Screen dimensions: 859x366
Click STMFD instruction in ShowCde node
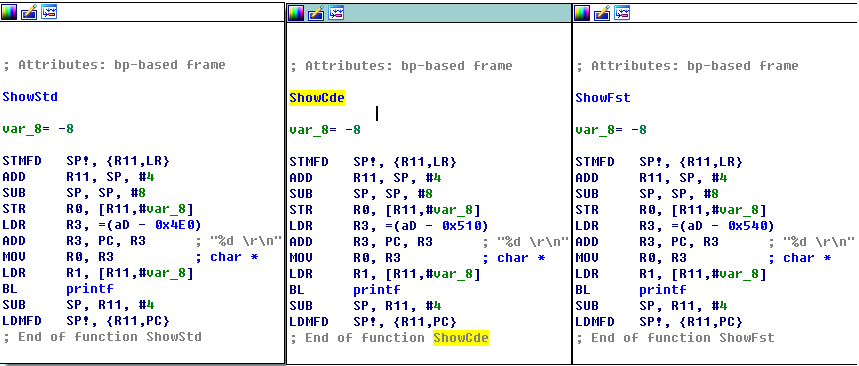[373, 162]
